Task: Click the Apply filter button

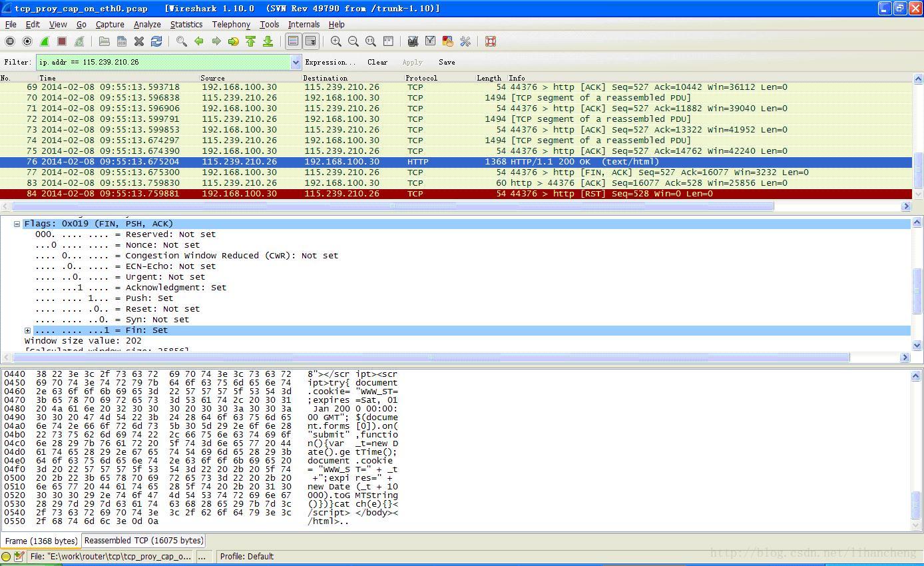Action: [413, 62]
